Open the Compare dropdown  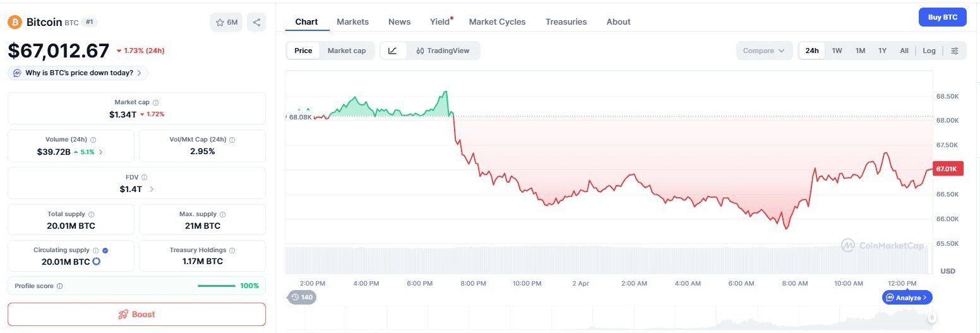point(763,51)
